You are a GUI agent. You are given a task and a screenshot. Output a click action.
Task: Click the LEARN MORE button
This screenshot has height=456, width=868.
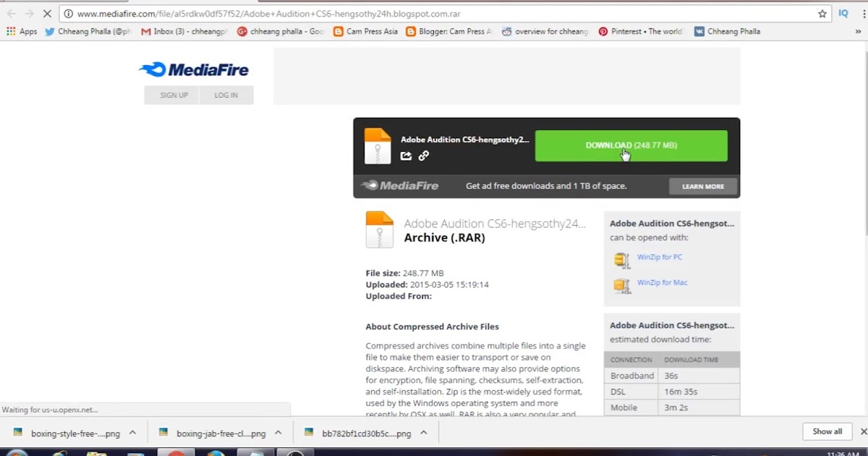pyautogui.click(x=703, y=187)
